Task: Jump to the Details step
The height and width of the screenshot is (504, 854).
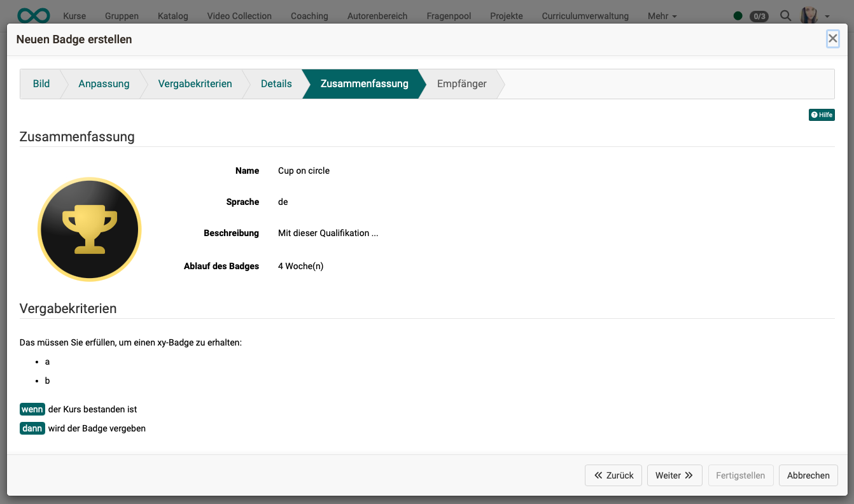Action: 276,84
